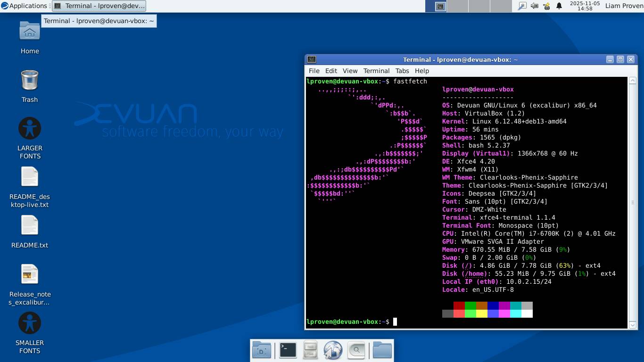Open the window menu icon on the terminal title bar
The width and height of the screenshot is (644, 362).
[x=312, y=59]
